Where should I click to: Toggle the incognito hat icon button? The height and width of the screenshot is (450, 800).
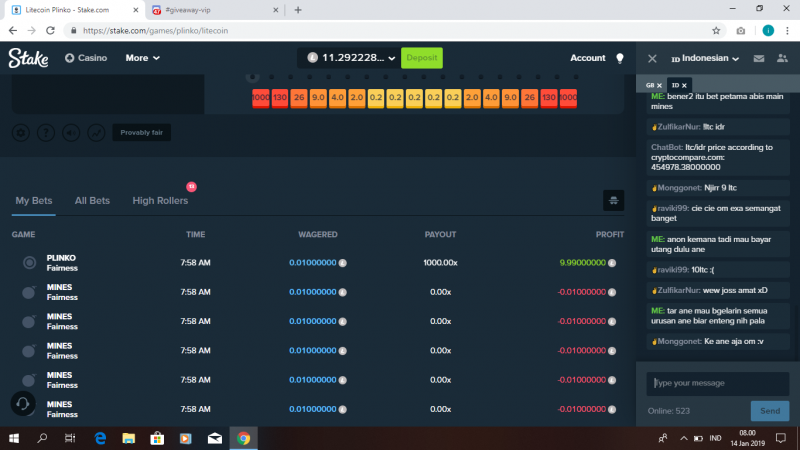[613, 201]
